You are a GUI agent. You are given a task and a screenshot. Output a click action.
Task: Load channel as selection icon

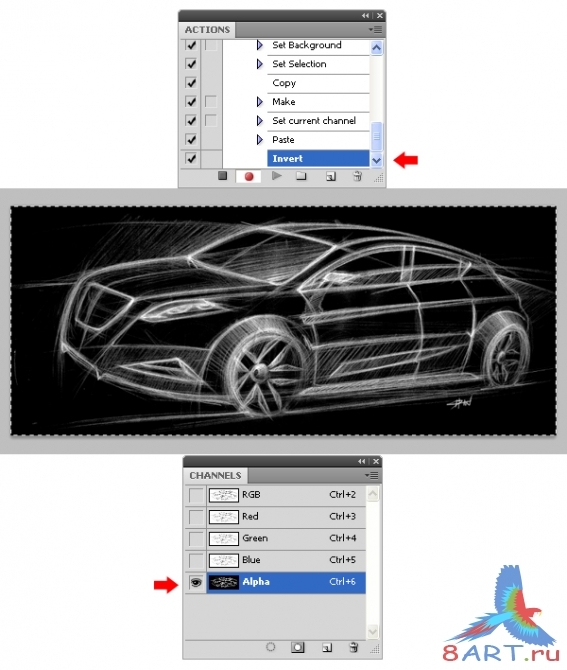pyautogui.click(x=270, y=647)
